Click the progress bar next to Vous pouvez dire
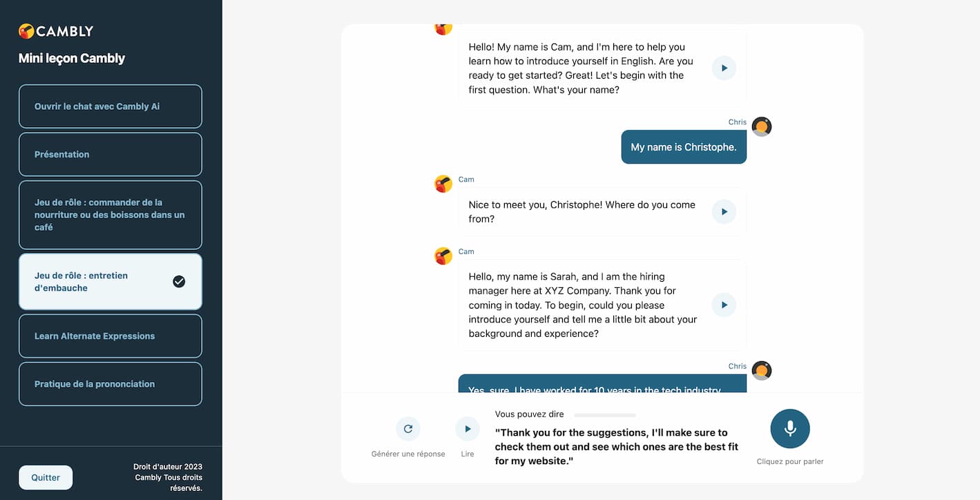This screenshot has width=980, height=500. (604, 414)
